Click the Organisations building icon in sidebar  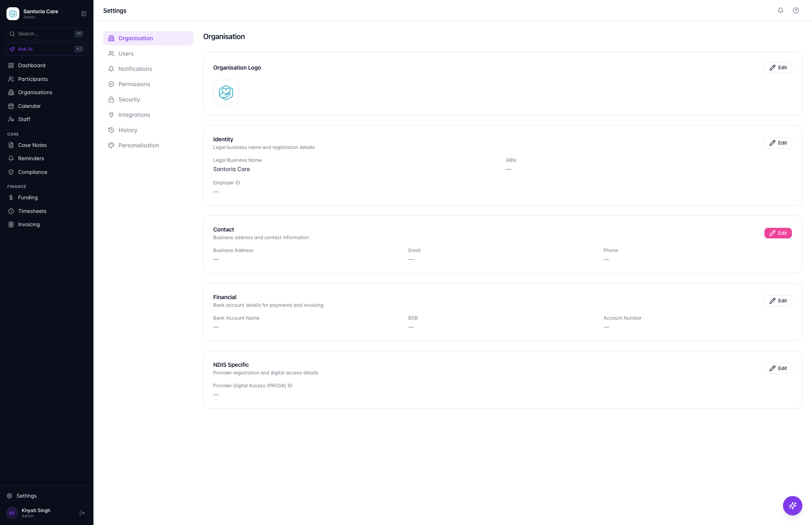pos(11,92)
